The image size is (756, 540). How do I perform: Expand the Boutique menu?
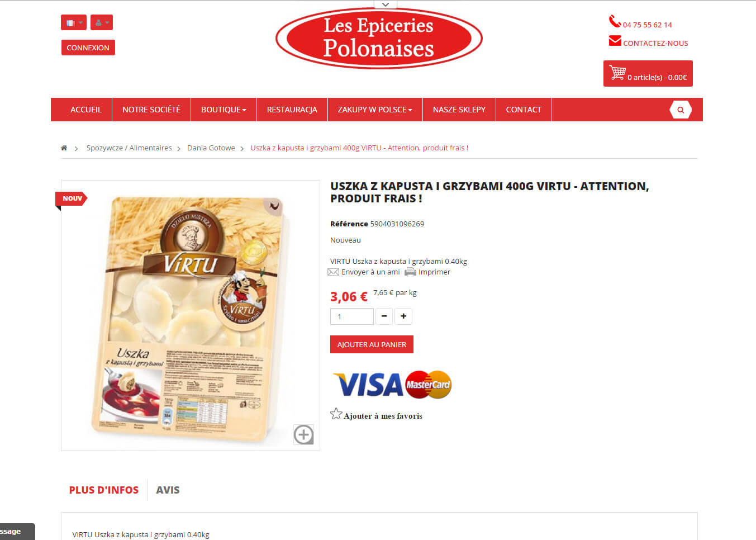[x=224, y=110]
